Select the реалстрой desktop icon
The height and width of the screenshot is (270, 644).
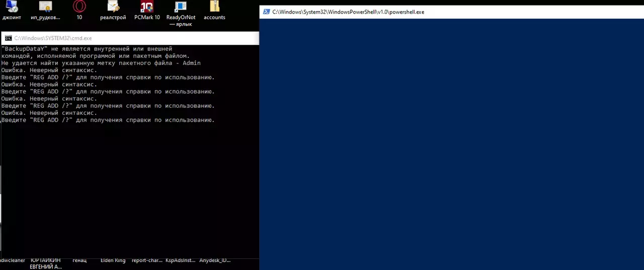pos(113,7)
